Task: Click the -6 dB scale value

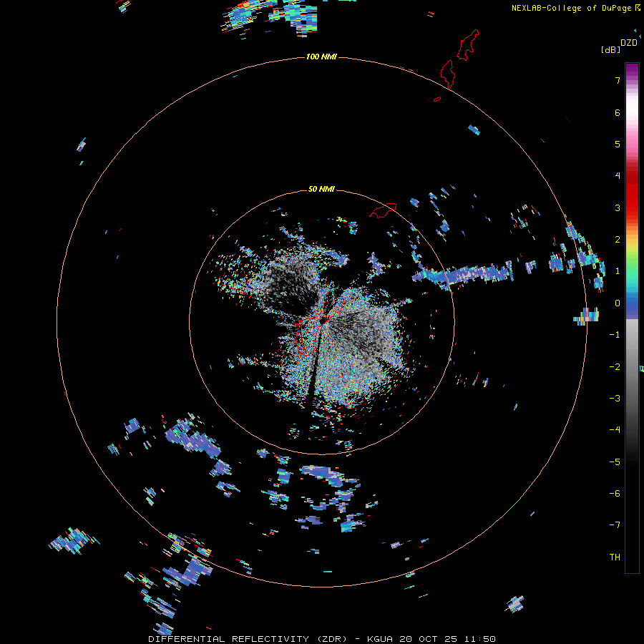Action: click(x=615, y=494)
